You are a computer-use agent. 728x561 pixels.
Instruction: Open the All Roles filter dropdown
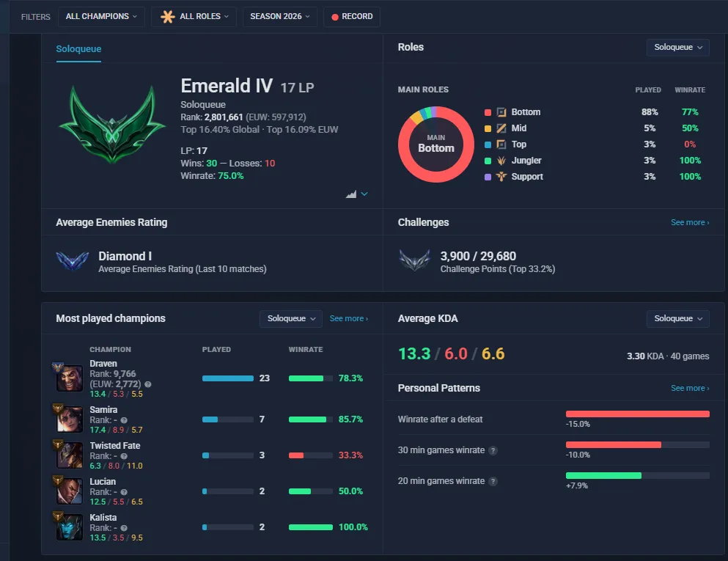pyautogui.click(x=194, y=17)
